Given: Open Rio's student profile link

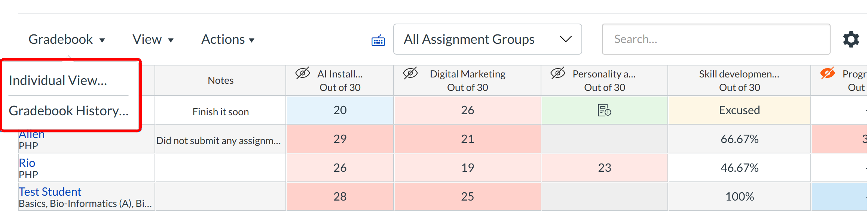Looking at the screenshot, I should 27,163.
